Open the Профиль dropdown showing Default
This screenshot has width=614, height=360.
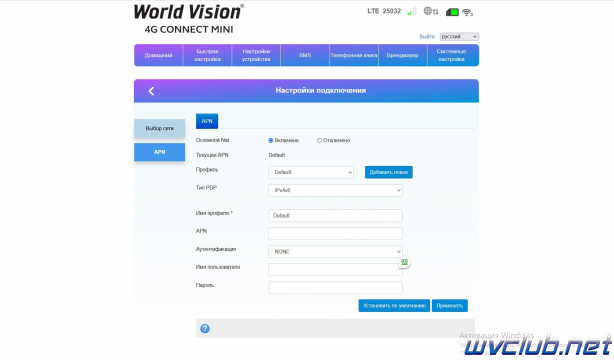pos(311,172)
